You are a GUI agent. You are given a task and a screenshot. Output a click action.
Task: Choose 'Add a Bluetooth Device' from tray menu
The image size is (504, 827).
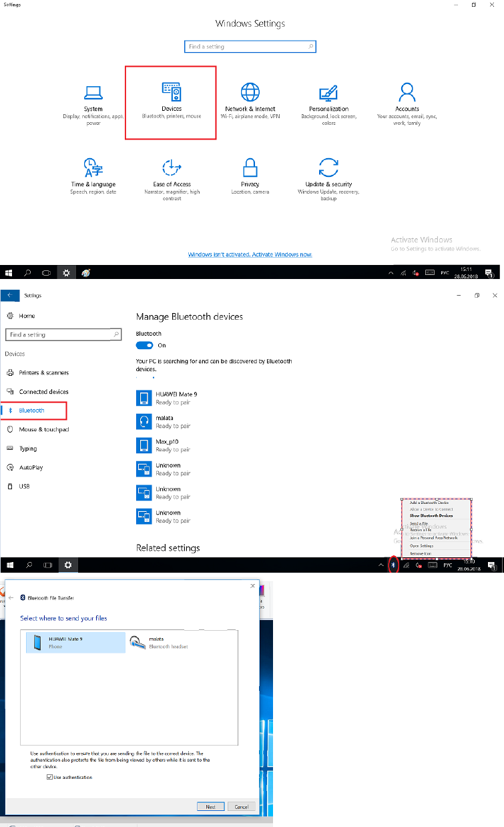point(429,503)
